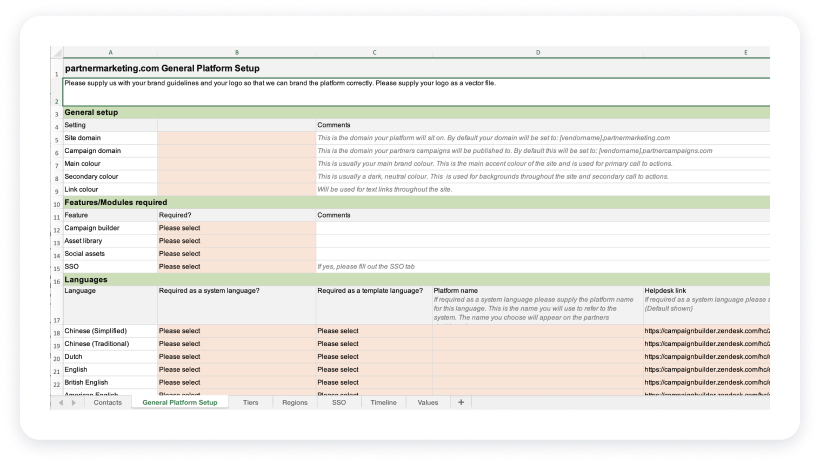Open Dutch system language dropdown cell
Screen dimensions: 820x464
pyautogui.click(x=236, y=356)
